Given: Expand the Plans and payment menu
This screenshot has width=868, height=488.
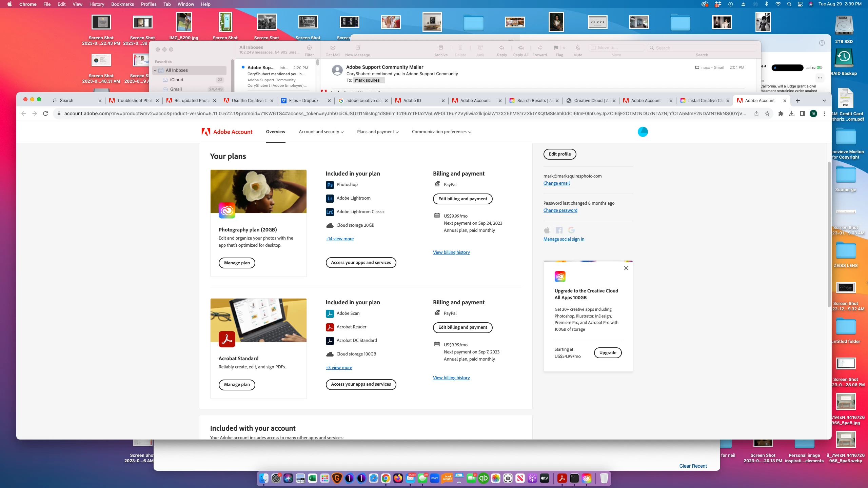Looking at the screenshot, I should (x=378, y=132).
